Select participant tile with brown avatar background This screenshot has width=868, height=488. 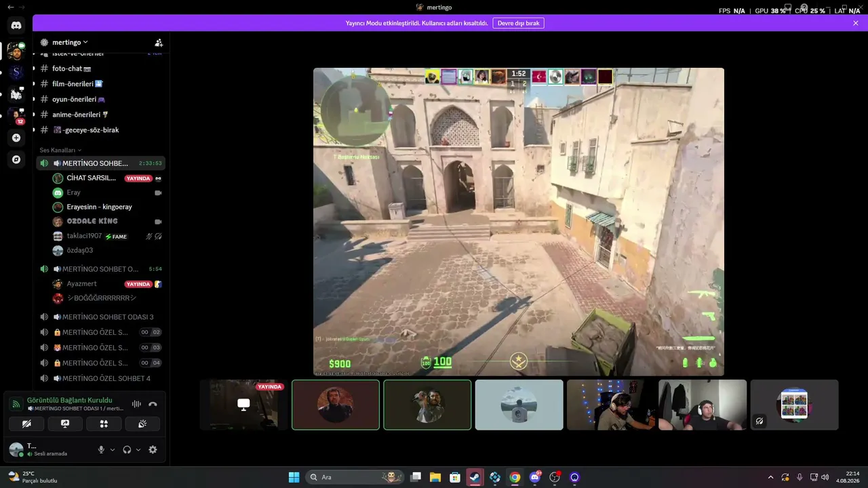pyautogui.click(x=336, y=405)
